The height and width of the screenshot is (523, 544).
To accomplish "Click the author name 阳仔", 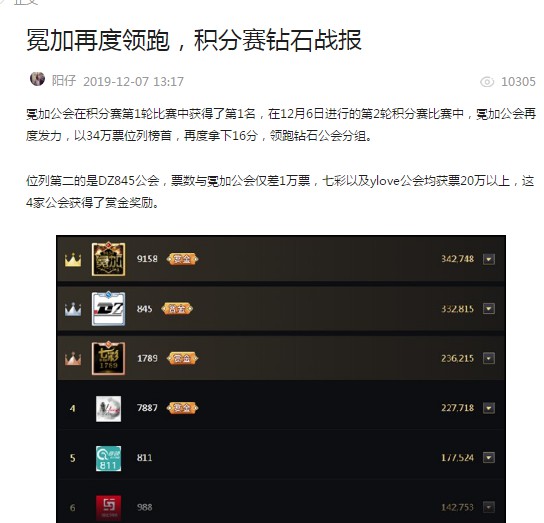I will (x=63, y=81).
